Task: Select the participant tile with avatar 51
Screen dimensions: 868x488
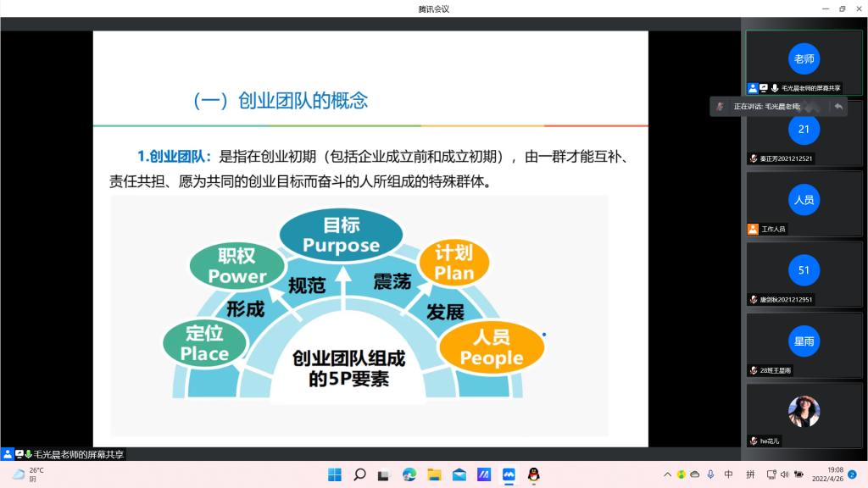Action: 804,271
